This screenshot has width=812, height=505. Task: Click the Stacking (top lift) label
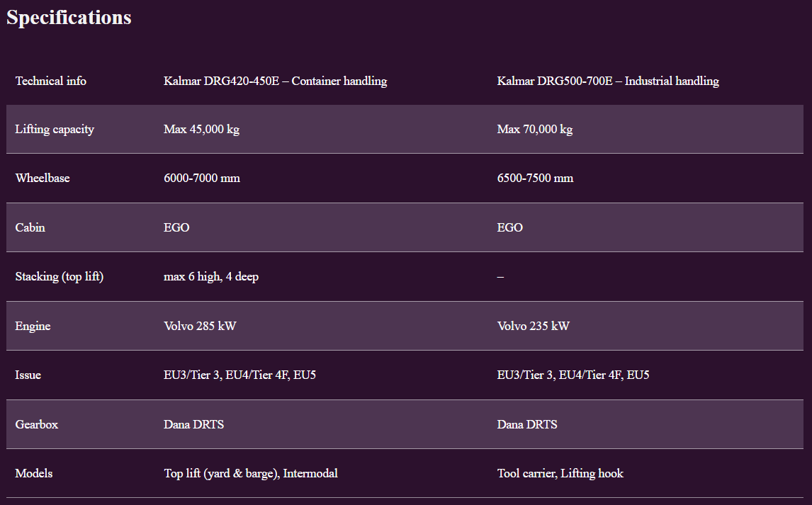click(60, 276)
